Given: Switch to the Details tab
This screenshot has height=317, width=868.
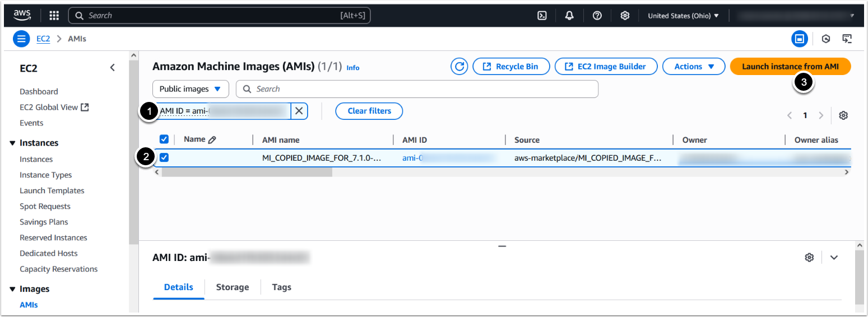Looking at the screenshot, I should tap(179, 287).
